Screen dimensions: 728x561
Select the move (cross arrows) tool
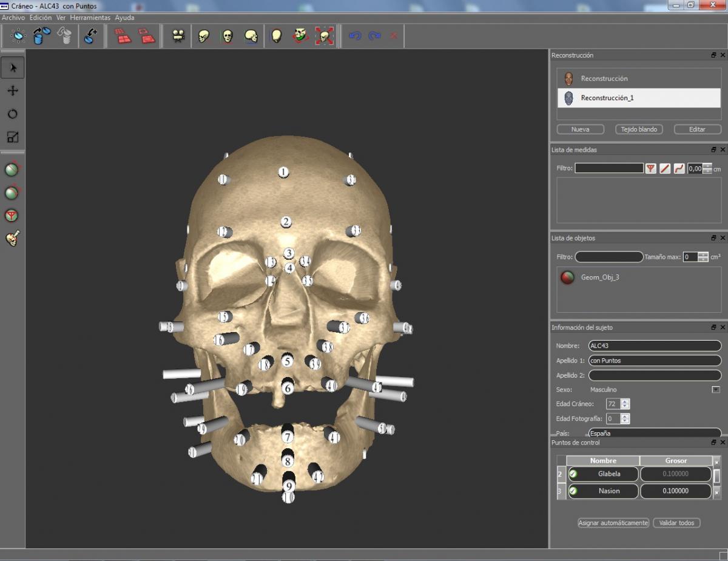(x=13, y=90)
